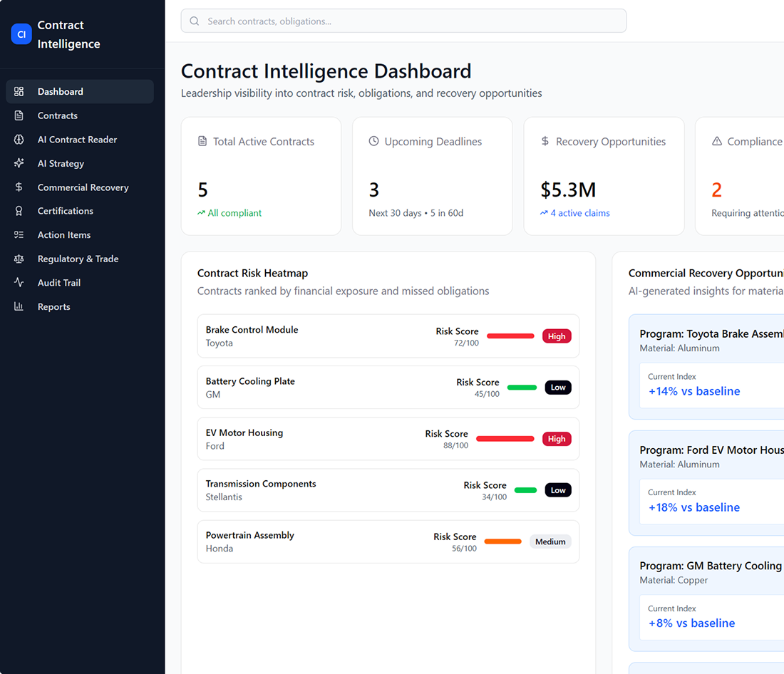Click the High badge for Brake Control Module
784x674 pixels.
[x=557, y=336]
